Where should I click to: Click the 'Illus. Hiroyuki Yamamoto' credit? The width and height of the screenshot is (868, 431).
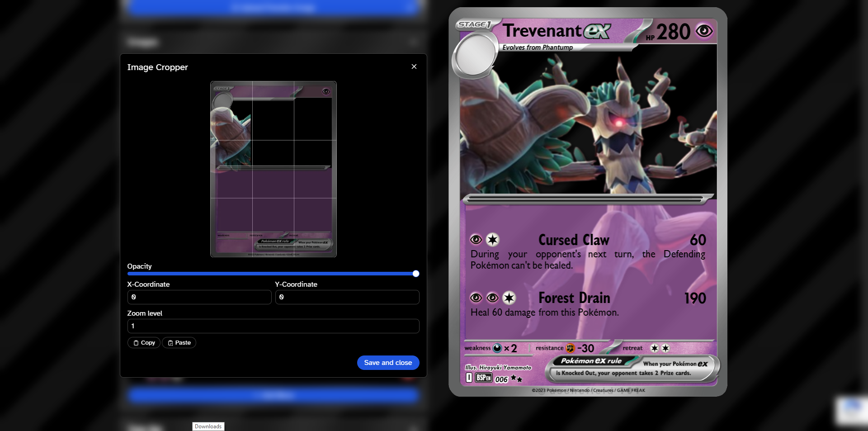coord(498,368)
